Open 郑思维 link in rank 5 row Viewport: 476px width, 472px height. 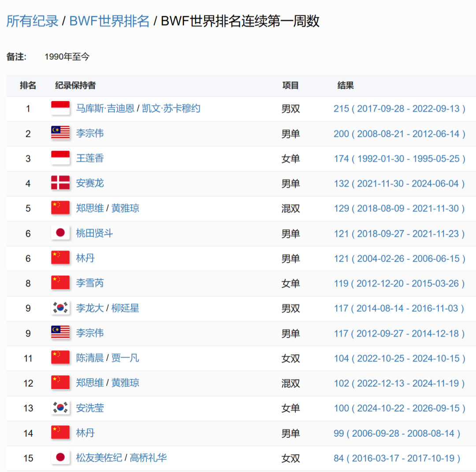pos(90,208)
